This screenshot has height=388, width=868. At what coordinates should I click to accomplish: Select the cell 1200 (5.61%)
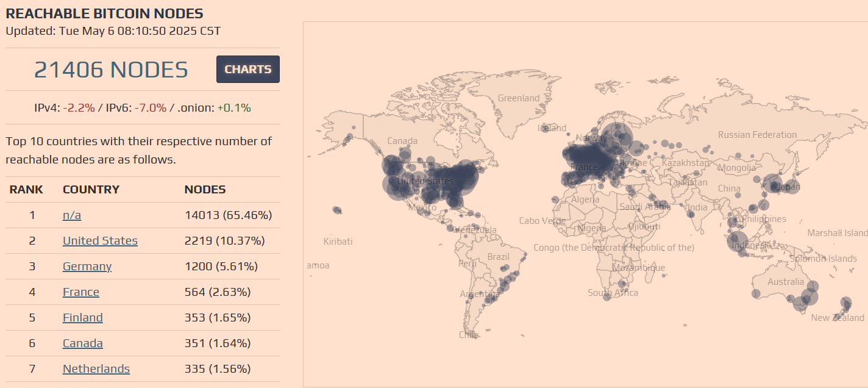coord(221,267)
